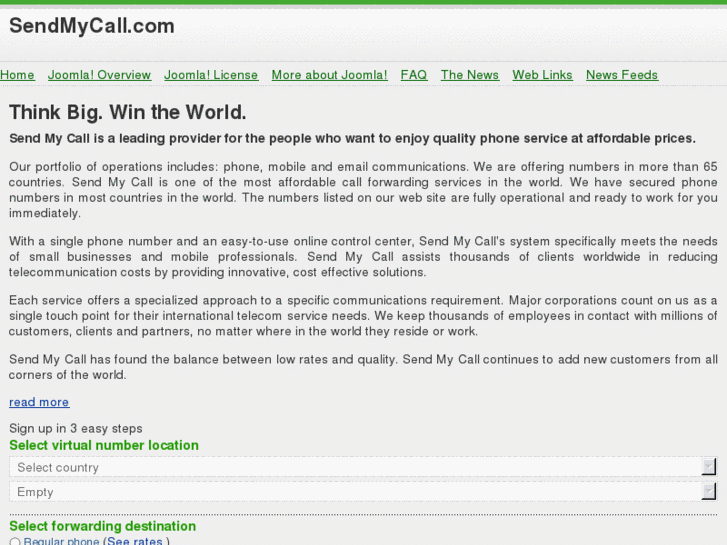
Task: Follow the read more link
Action: 39,402
